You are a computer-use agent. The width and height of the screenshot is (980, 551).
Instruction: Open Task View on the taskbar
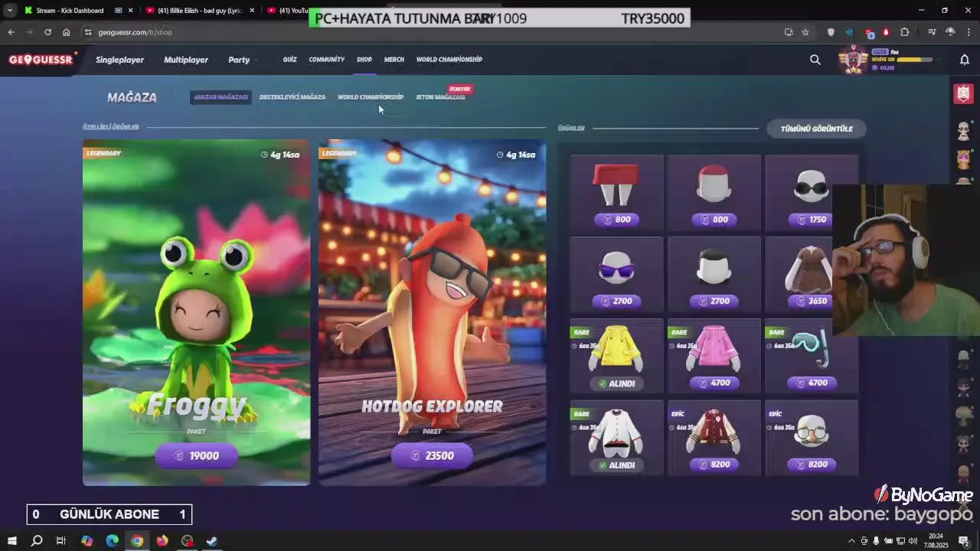[61, 541]
